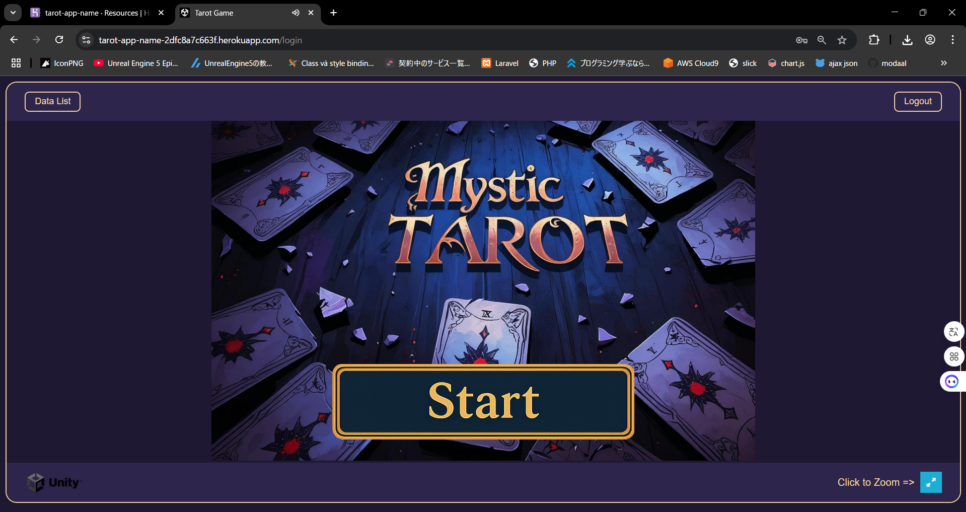Go back to previous page

click(x=14, y=40)
